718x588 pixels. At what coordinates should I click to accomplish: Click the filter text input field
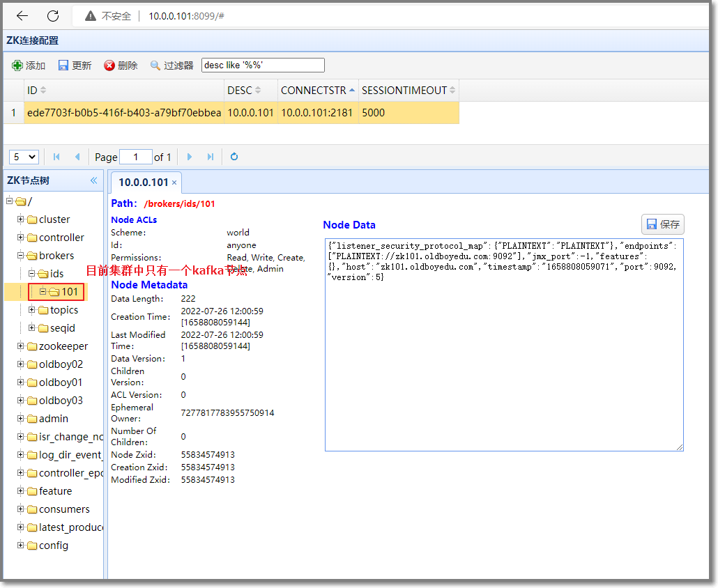263,65
